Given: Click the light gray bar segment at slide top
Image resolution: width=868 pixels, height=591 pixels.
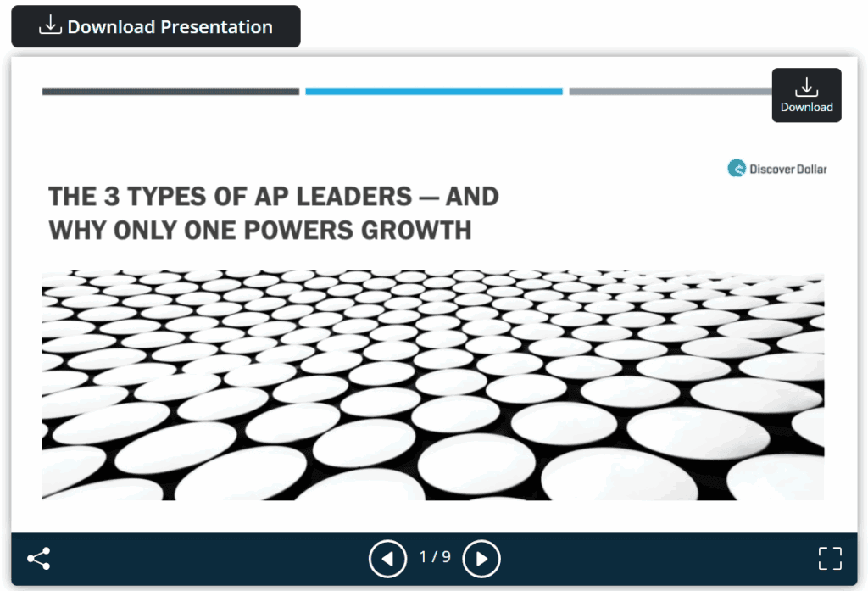Looking at the screenshot, I should pos(670,92).
